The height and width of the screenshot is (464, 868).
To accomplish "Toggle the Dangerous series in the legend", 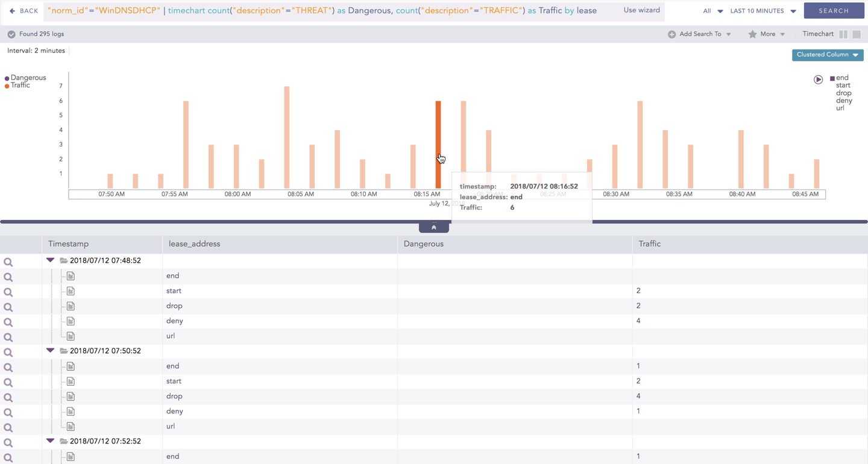I will (26, 77).
